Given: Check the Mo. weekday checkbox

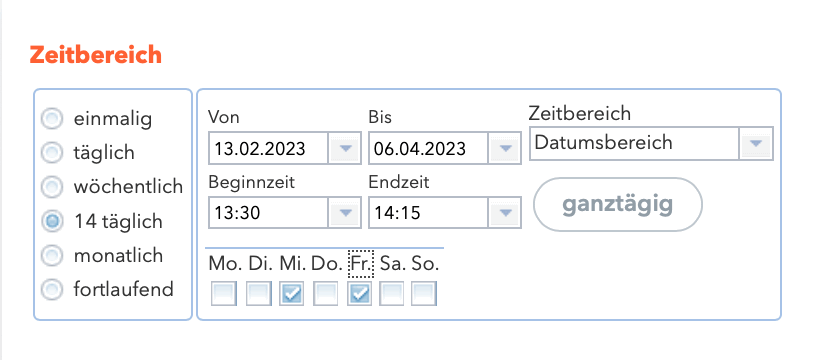Looking at the screenshot, I should (x=224, y=294).
